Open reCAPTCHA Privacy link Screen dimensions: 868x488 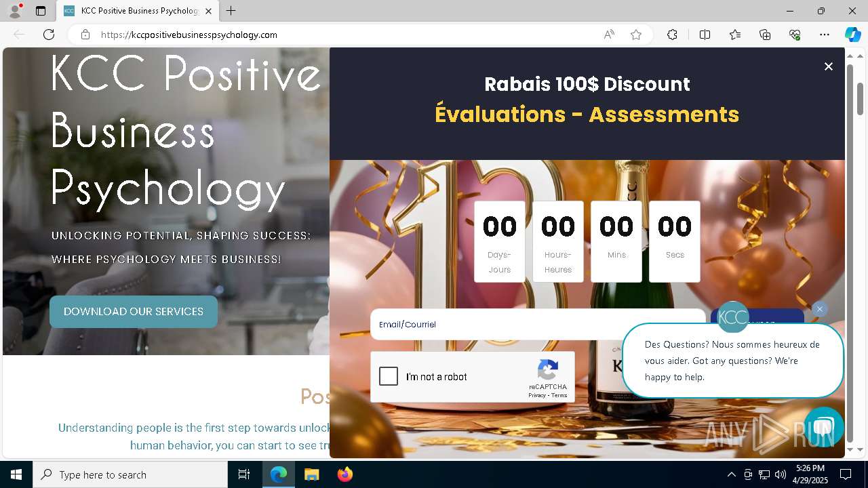click(x=537, y=395)
